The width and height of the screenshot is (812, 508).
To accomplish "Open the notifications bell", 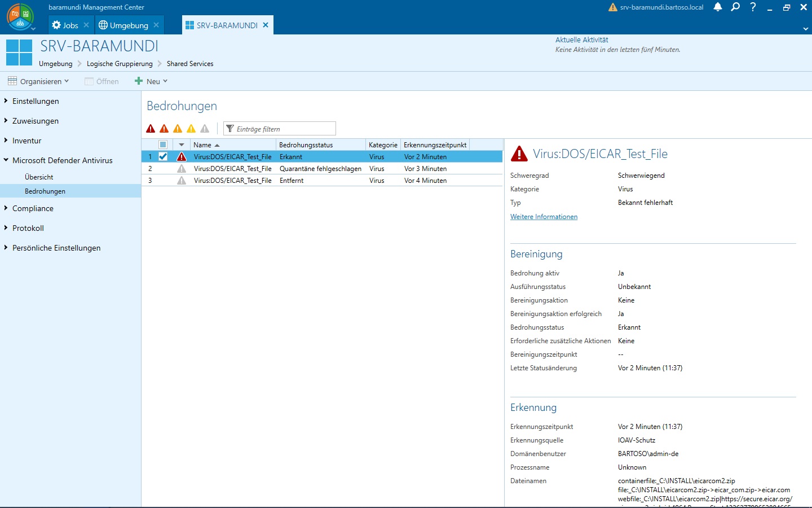I will (718, 7).
